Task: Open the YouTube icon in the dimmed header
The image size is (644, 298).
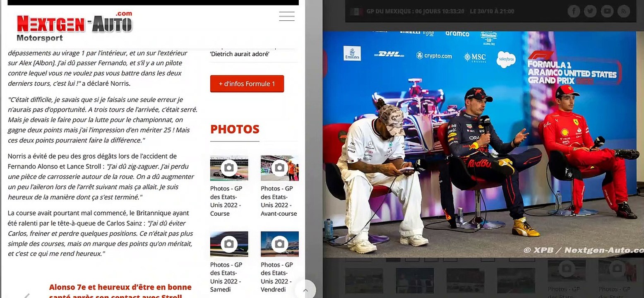Action: [x=607, y=11]
